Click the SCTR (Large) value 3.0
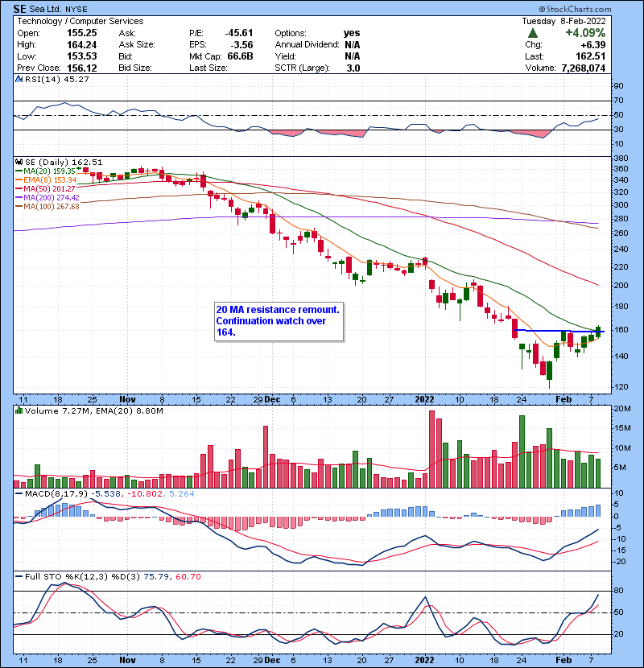Viewport: 644px width, 668px height. coord(353,68)
